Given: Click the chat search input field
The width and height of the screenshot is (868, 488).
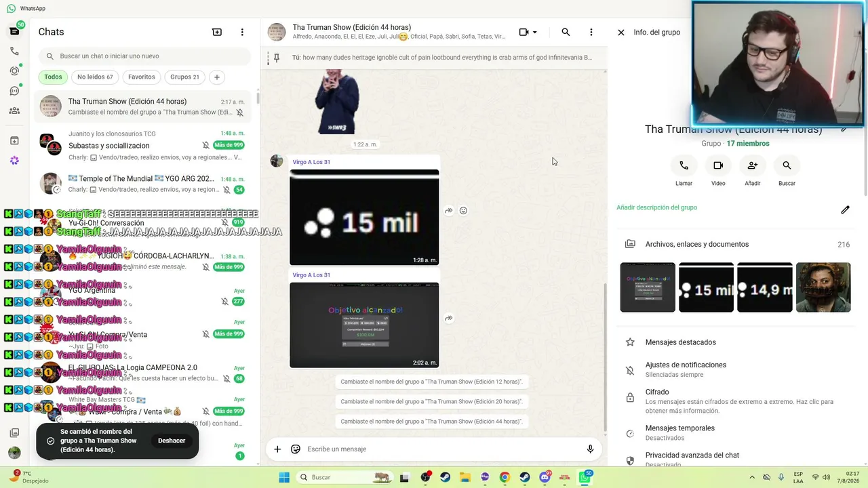Looking at the screenshot, I should click(x=144, y=56).
